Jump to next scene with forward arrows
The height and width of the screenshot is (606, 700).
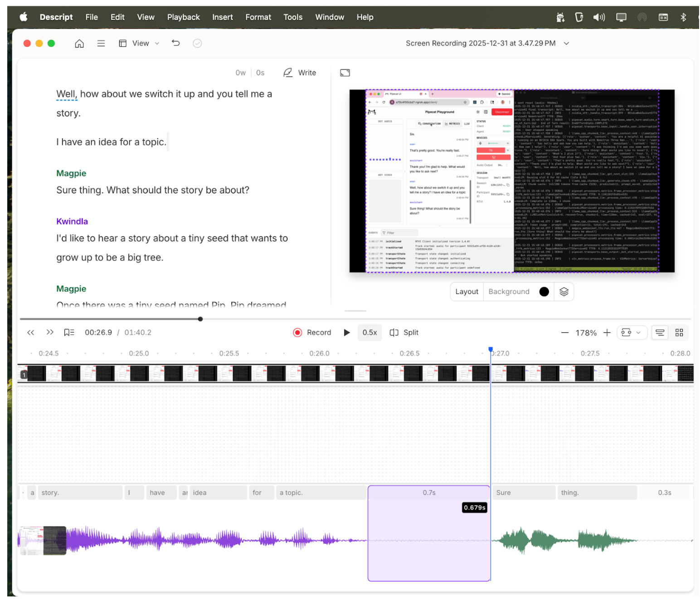pyautogui.click(x=50, y=332)
